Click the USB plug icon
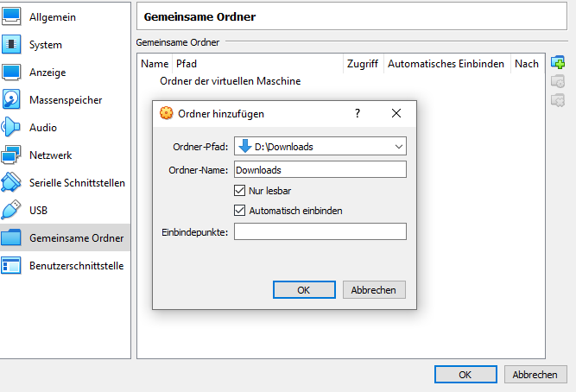 12,210
